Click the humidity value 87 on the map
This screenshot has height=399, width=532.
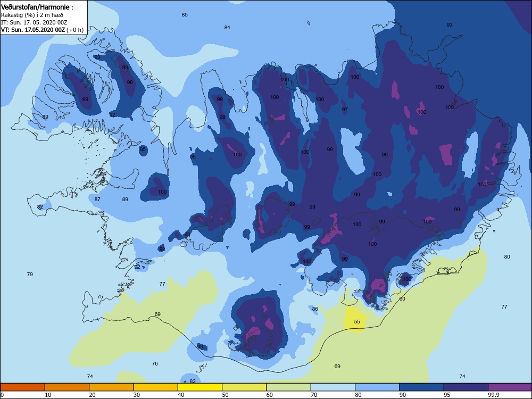click(97, 199)
